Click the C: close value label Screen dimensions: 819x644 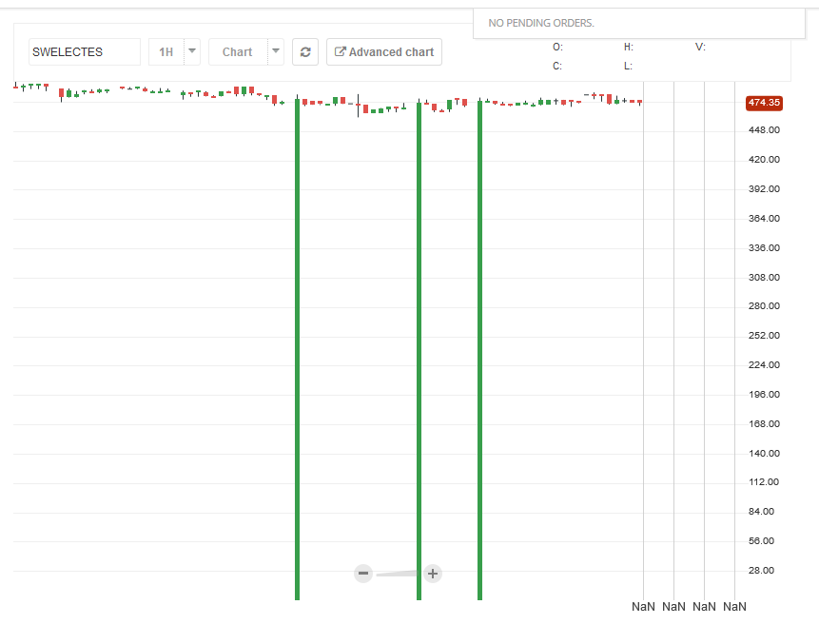pyautogui.click(x=557, y=66)
